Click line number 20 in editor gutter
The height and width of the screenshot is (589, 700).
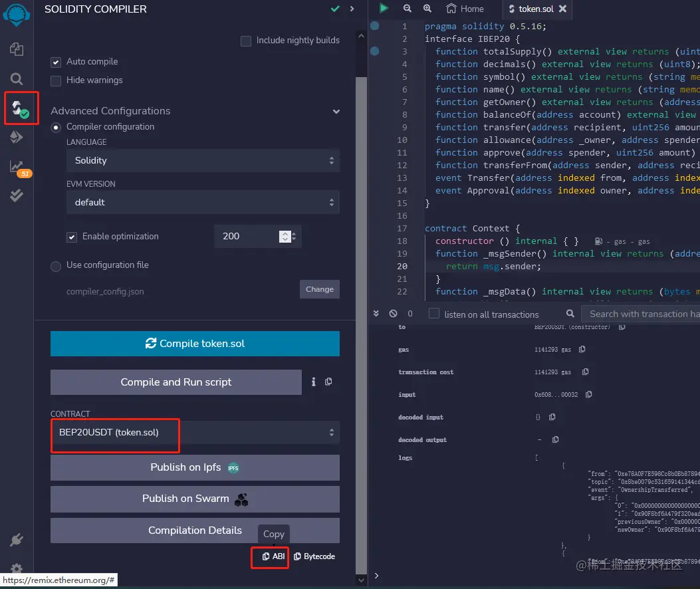pyautogui.click(x=402, y=266)
